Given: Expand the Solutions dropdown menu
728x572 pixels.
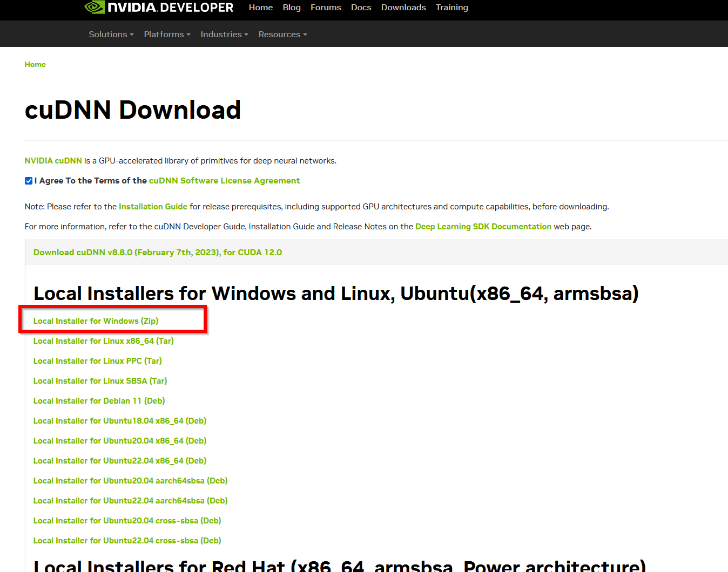Looking at the screenshot, I should tap(111, 35).
